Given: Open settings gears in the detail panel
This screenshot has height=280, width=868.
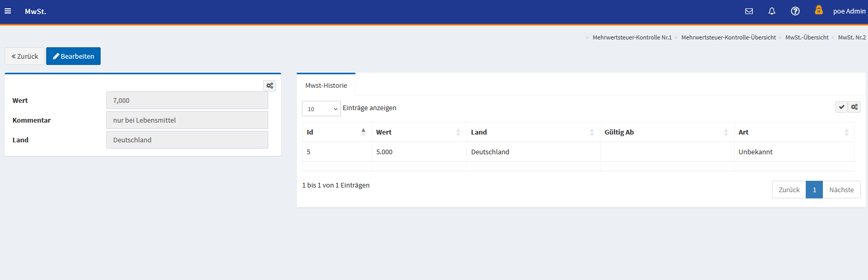Looking at the screenshot, I should tap(270, 86).
